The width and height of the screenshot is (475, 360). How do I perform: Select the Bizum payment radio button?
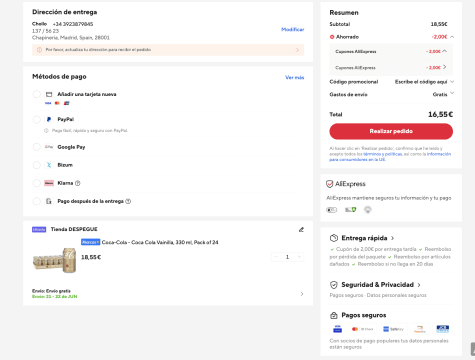click(37, 165)
